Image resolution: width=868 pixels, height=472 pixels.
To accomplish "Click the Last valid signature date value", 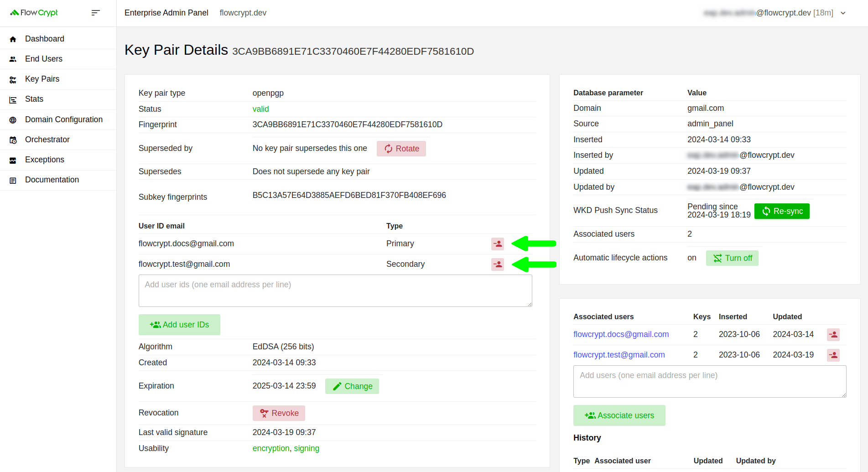I will (284, 432).
